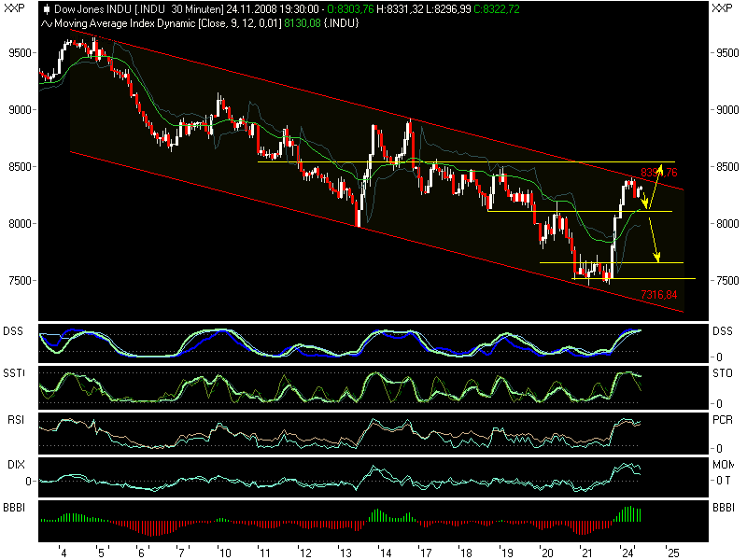Select the SSTI indicator label
Screen dimensions: 747x560
[x=14, y=372]
